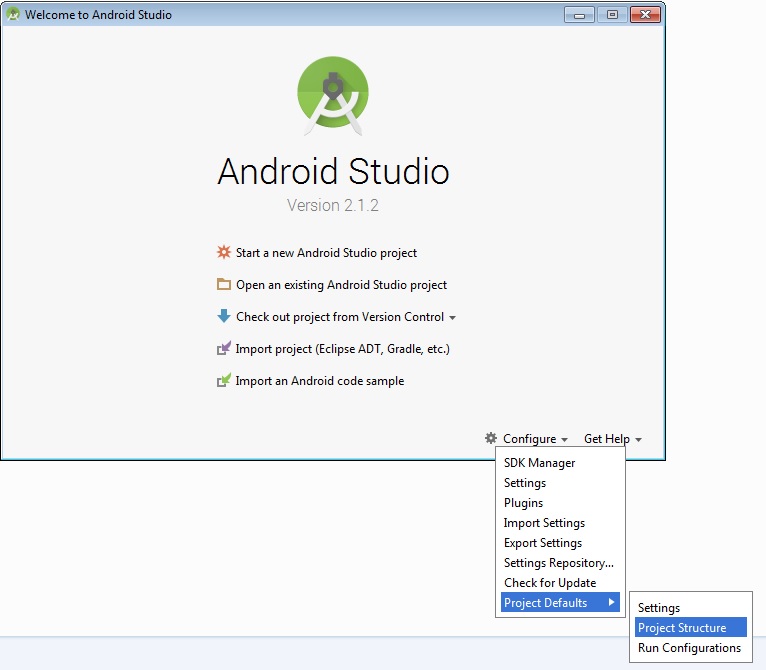Import an Android code sample

[320, 381]
